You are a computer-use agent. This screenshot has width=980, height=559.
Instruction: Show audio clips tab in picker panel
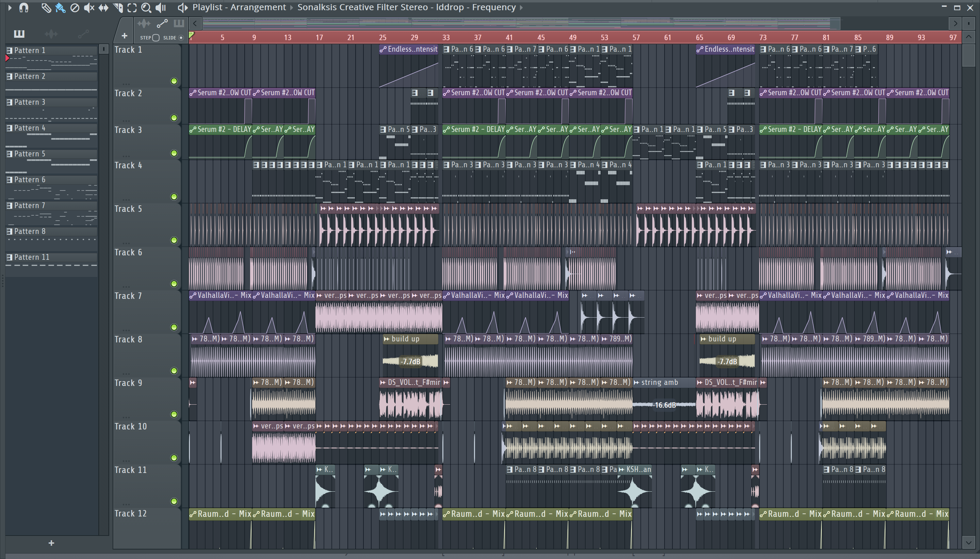51,34
